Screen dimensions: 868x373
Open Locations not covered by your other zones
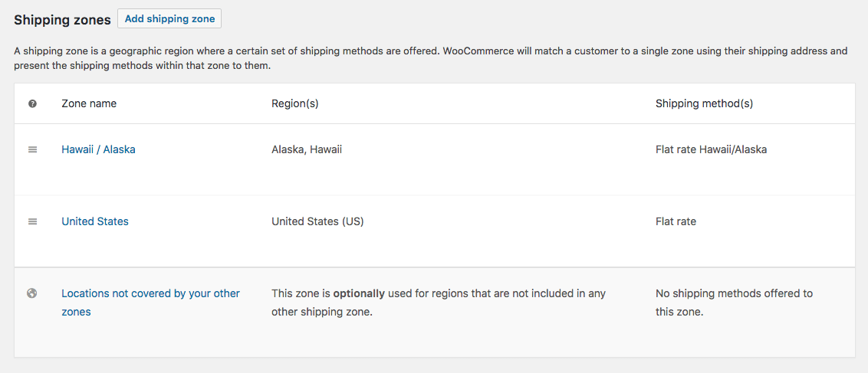(150, 303)
